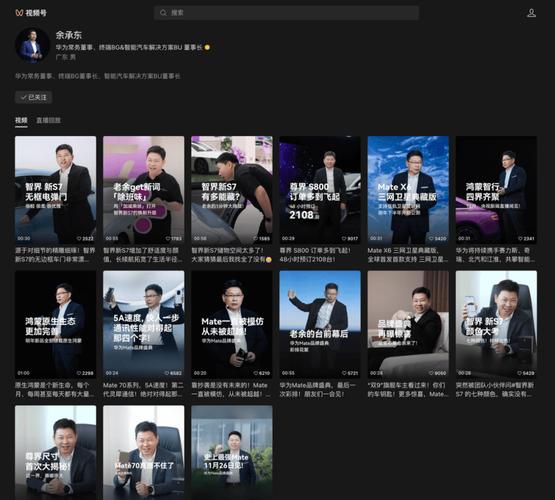Click like heart on 老余的台前幕后 video
The image size is (555, 500).
point(344,373)
